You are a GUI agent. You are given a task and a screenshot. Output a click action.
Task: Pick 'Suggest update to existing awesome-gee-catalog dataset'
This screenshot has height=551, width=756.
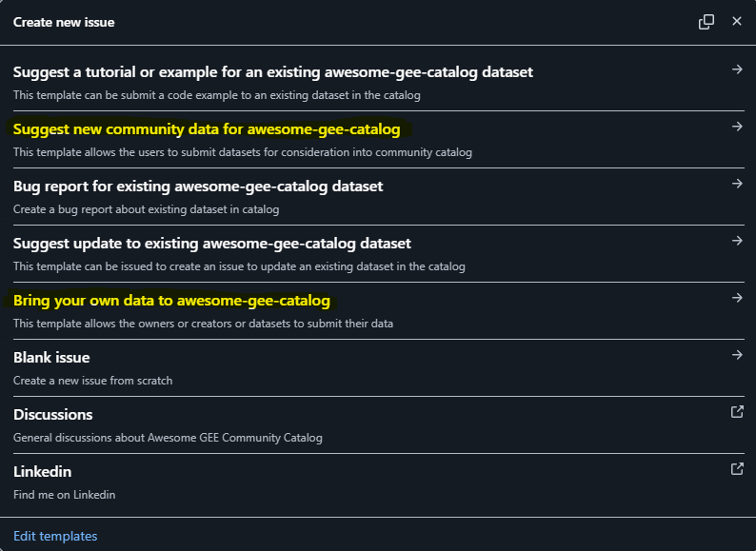coord(212,244)
